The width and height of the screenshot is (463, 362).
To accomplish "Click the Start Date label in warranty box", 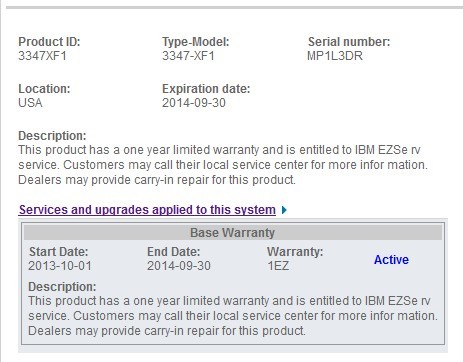I will 58,252.
